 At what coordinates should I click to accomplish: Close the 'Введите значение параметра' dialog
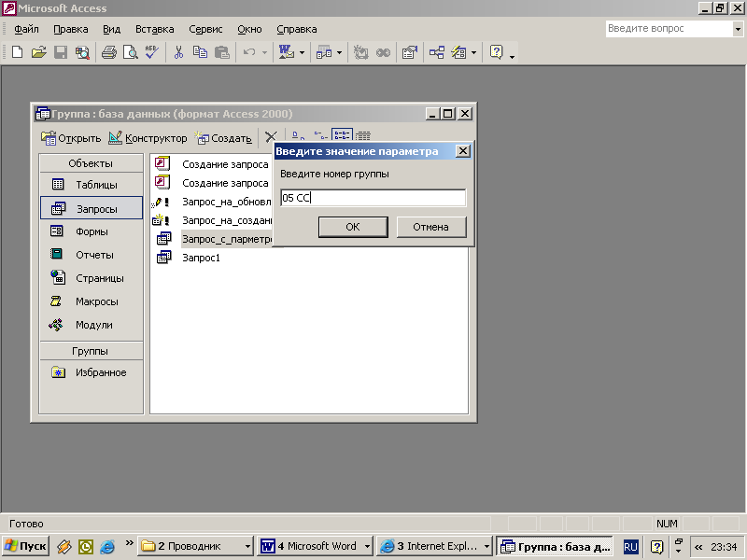click(462, 151)
